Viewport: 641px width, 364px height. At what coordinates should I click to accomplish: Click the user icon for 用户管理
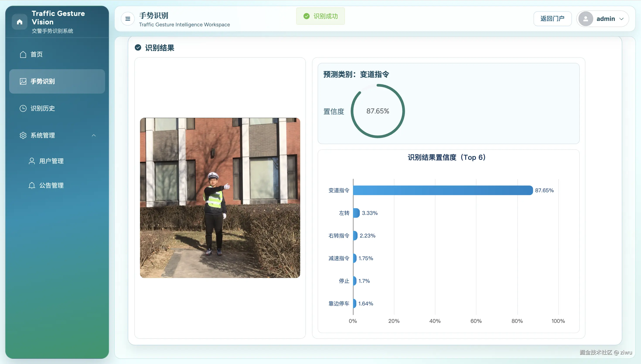coord(32,161)
